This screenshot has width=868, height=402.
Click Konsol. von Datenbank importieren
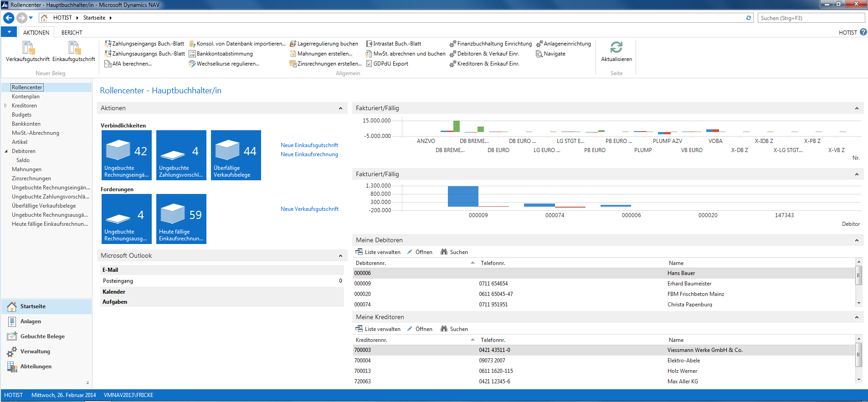pos(237,44)
